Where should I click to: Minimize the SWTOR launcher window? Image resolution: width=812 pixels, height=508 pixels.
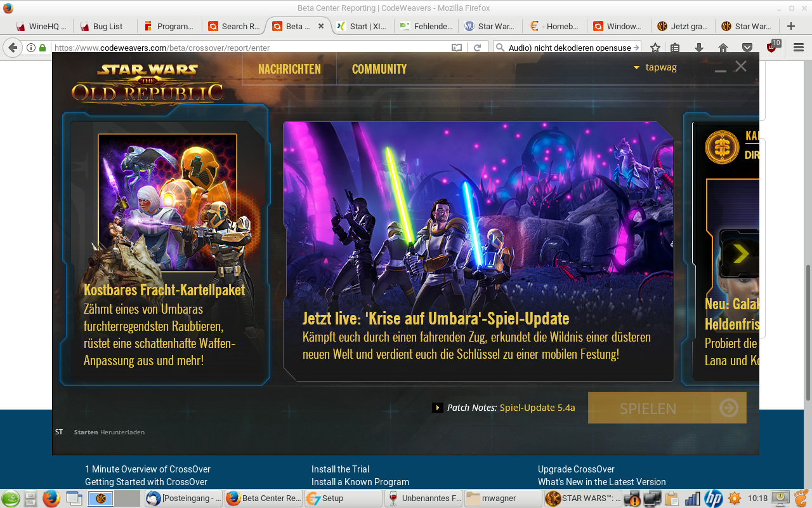[720, 70]
